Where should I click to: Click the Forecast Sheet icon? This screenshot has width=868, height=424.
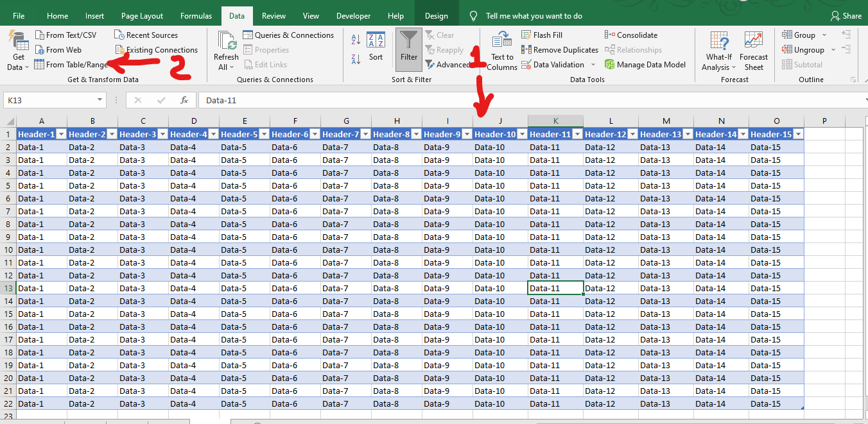pos(754,42)
